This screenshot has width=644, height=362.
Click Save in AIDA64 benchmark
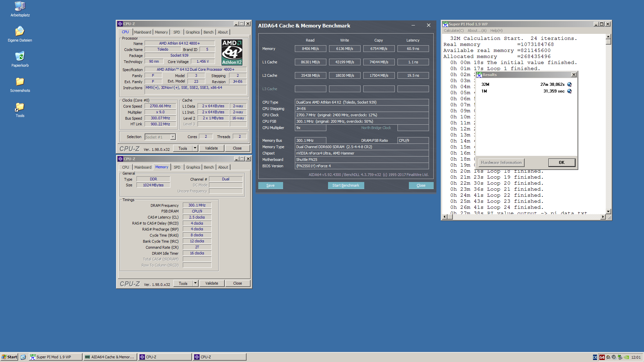coord(270,185)
